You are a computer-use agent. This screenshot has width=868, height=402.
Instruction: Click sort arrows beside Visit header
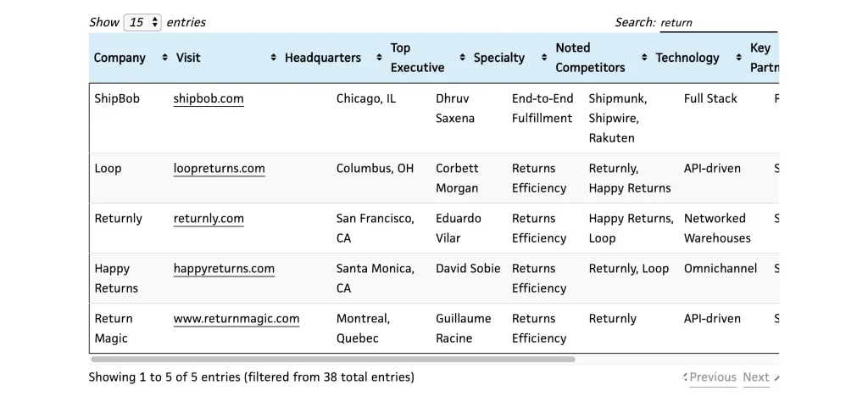tap(273, 58)
